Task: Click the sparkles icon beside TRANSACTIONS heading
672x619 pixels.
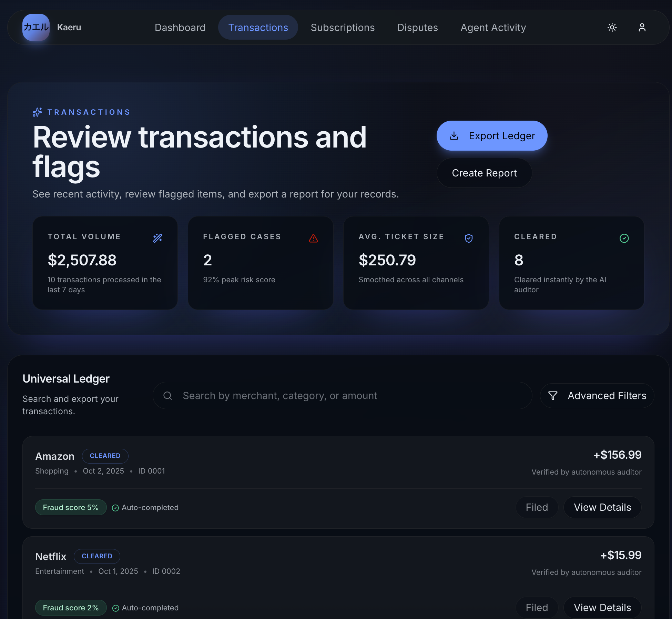Action: (37, 112)
